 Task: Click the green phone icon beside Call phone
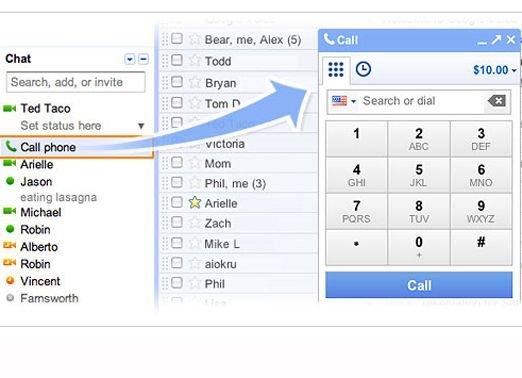pyautogui.click(x=11, y=146)
